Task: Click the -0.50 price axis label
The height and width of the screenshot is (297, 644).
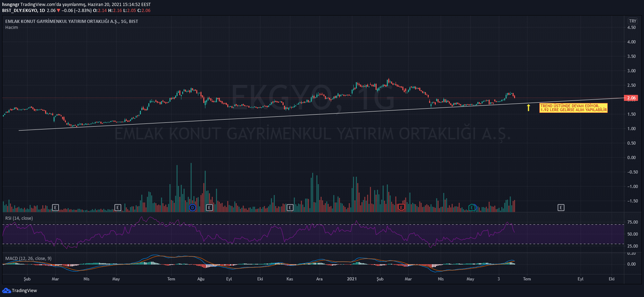Action: tap(632, 172)
